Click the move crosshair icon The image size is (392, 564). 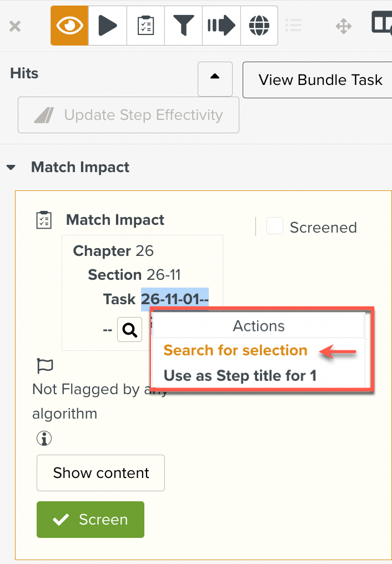click(343, 25)
